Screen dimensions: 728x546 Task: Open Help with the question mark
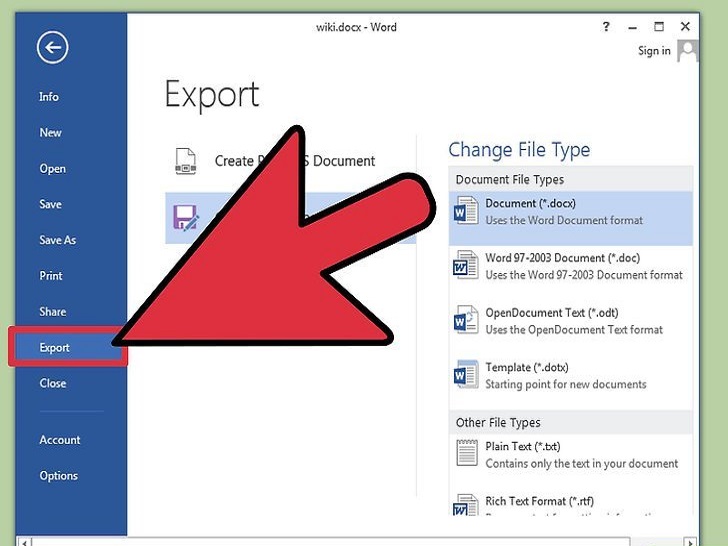606,27
